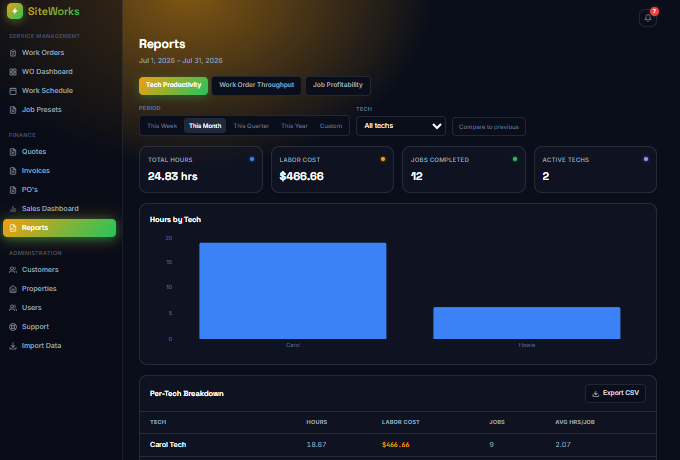Screen dimensions: 680x460
Task: Navigate to Quotes in the sidebar
Action: click(59, 152)
